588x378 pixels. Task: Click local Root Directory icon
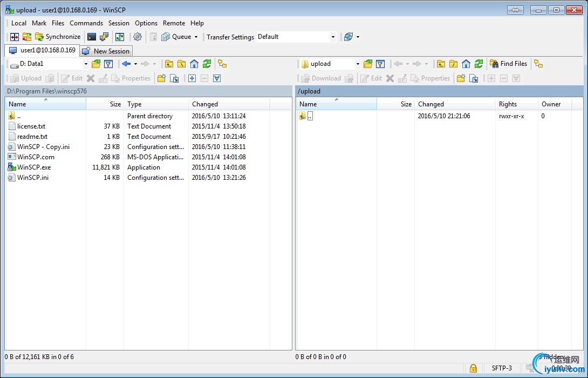[x=181, y=64]
